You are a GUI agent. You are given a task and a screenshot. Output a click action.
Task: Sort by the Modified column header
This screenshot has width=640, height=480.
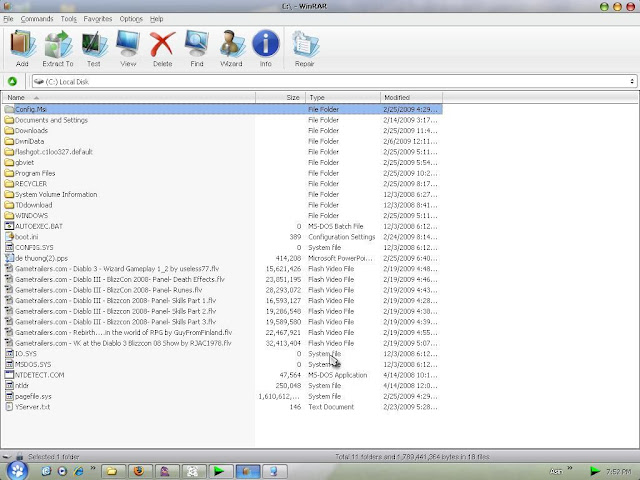(x=411, y=98)
